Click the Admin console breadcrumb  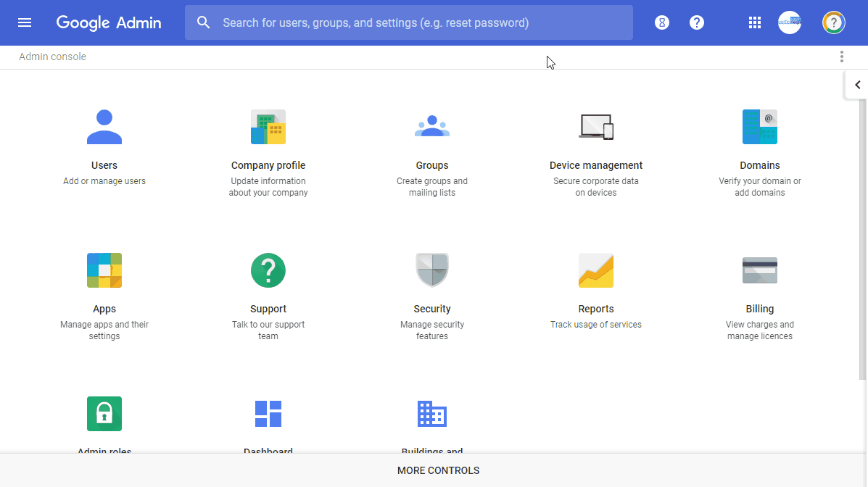(53, 57)
